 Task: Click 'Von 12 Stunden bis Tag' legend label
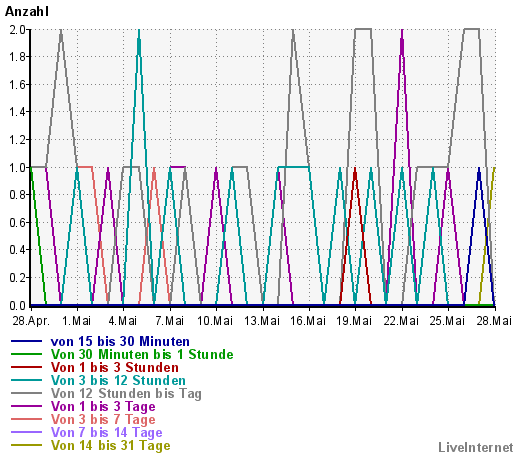coord(126,394)
